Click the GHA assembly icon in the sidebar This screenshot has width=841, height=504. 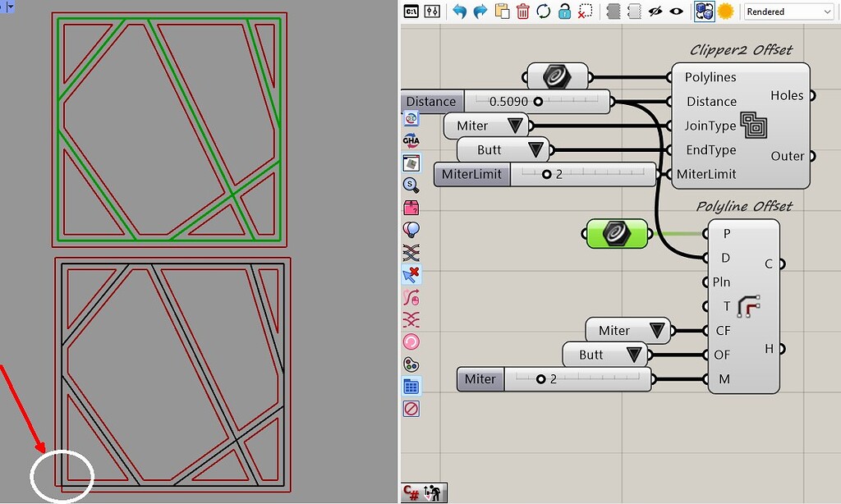click(x=411, y=140)
